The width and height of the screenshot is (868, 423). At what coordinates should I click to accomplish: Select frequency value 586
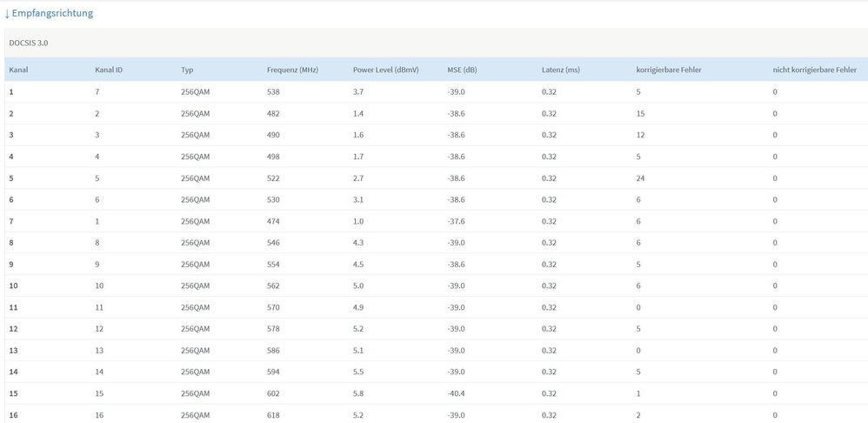[x=273, y=351]
